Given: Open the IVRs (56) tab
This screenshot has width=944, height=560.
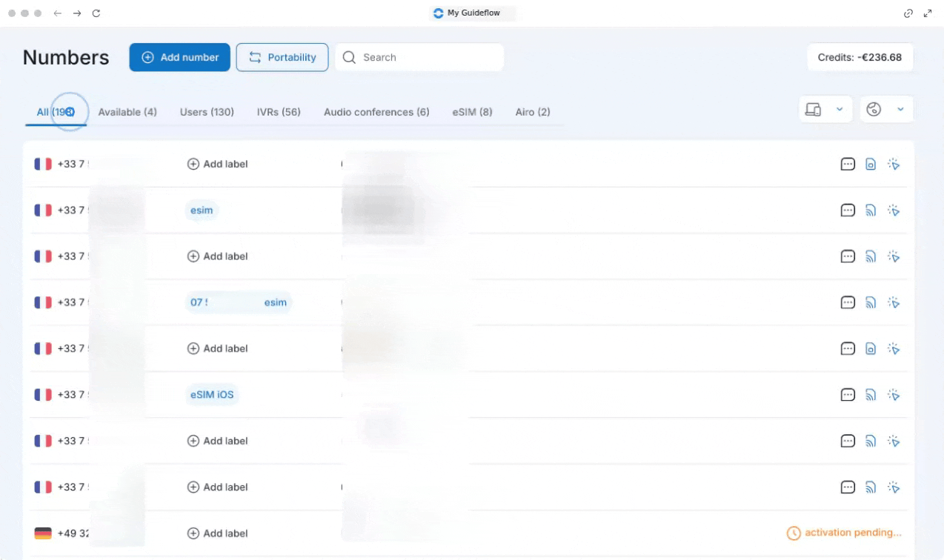Looking at the screenshot, I should [x=279, y=113].
